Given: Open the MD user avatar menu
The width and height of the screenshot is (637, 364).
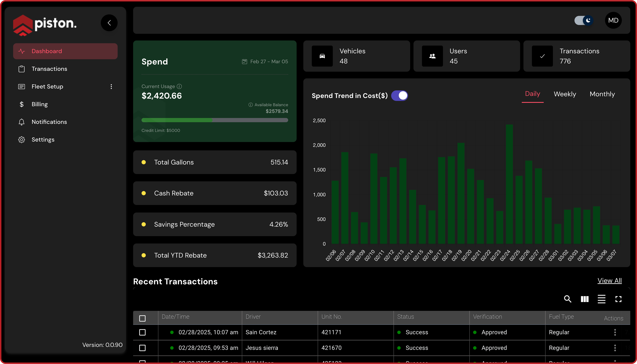Looking at the screenshot, I should coord(613,20).
